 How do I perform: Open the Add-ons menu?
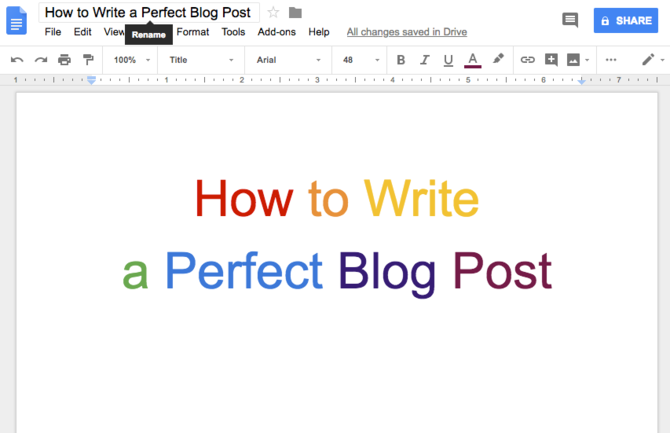coord(276,32)
